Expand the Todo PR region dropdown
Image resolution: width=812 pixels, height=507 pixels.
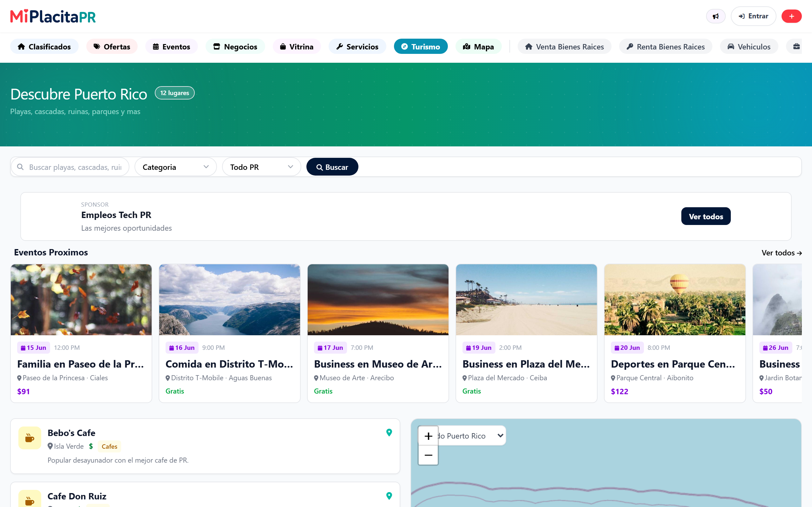coord(261,167)
